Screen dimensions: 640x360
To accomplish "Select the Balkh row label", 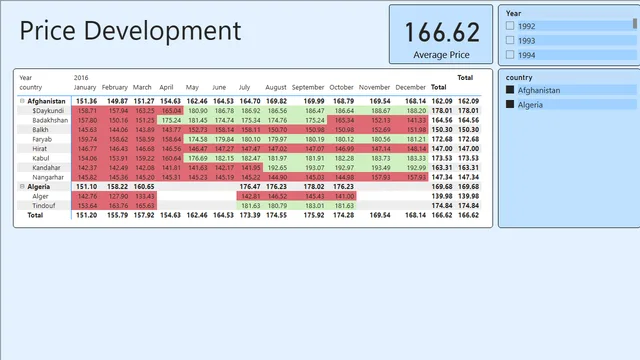I will click(x=40, y=130).
